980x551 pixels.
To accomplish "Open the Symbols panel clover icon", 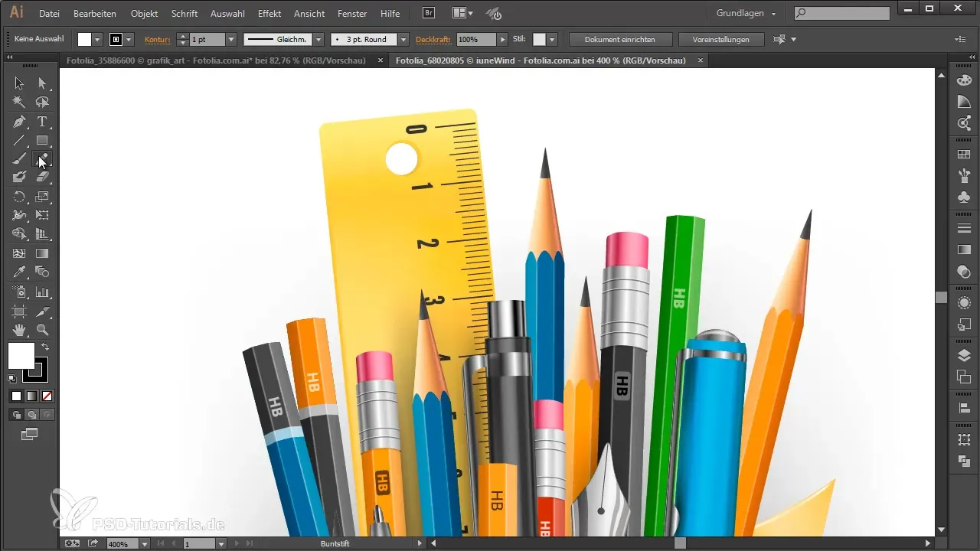I will (965, 197).
